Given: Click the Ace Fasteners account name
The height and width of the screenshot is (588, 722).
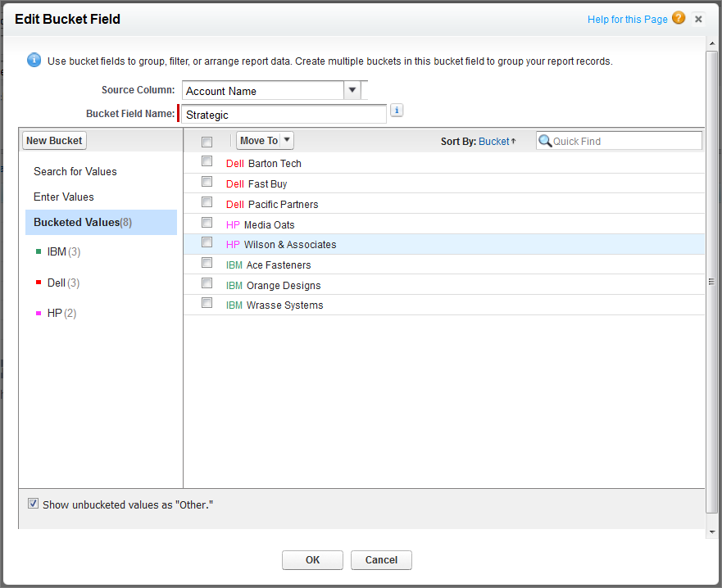Looking at the screenshot, I should click(279, 265).
